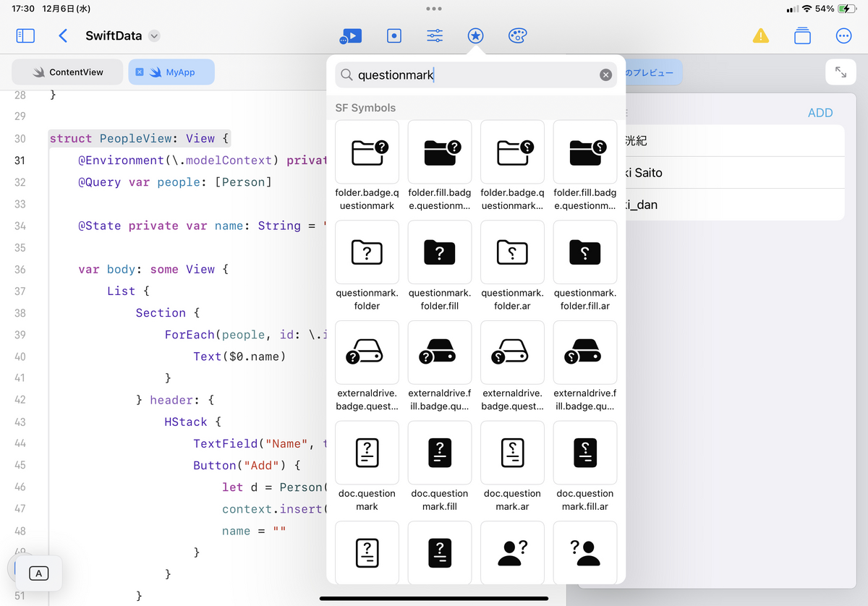
Task: Click the Section { code line
Action: point(167,312)
